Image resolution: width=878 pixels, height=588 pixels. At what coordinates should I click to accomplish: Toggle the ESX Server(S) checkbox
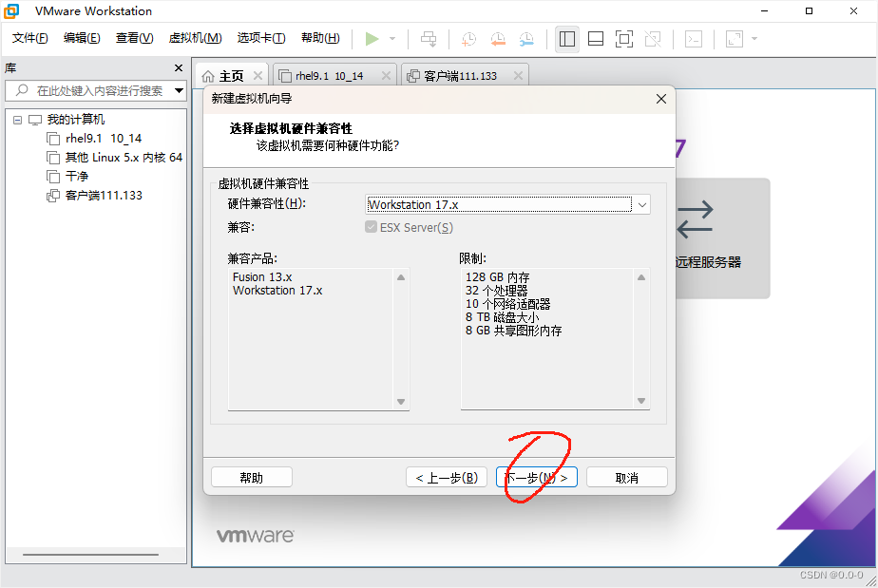point(371,227)
